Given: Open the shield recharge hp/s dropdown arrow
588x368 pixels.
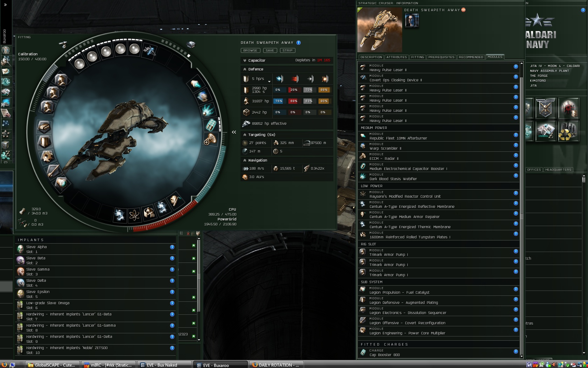Looking at the screenshot, I should (x=269, y=81).
